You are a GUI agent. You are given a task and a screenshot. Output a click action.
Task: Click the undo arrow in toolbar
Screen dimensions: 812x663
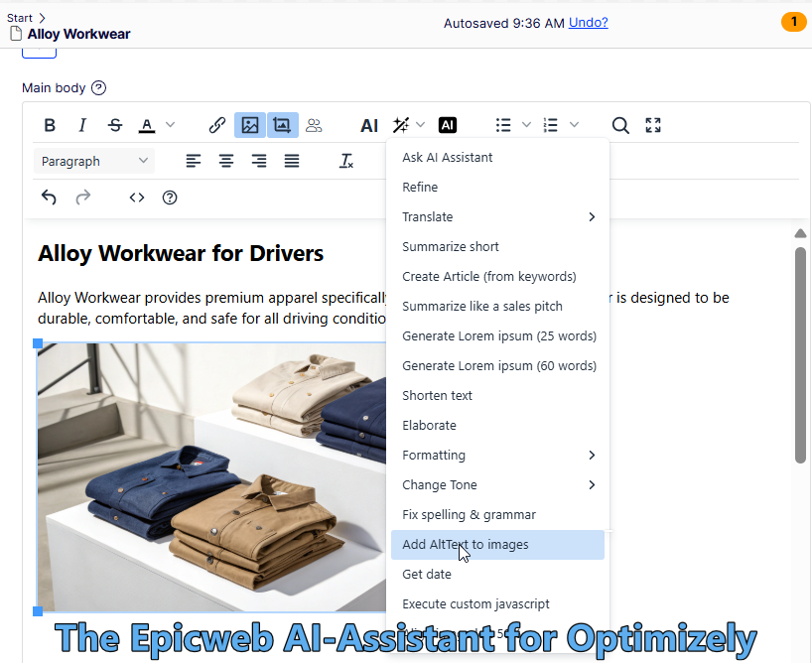coord(49,198)
